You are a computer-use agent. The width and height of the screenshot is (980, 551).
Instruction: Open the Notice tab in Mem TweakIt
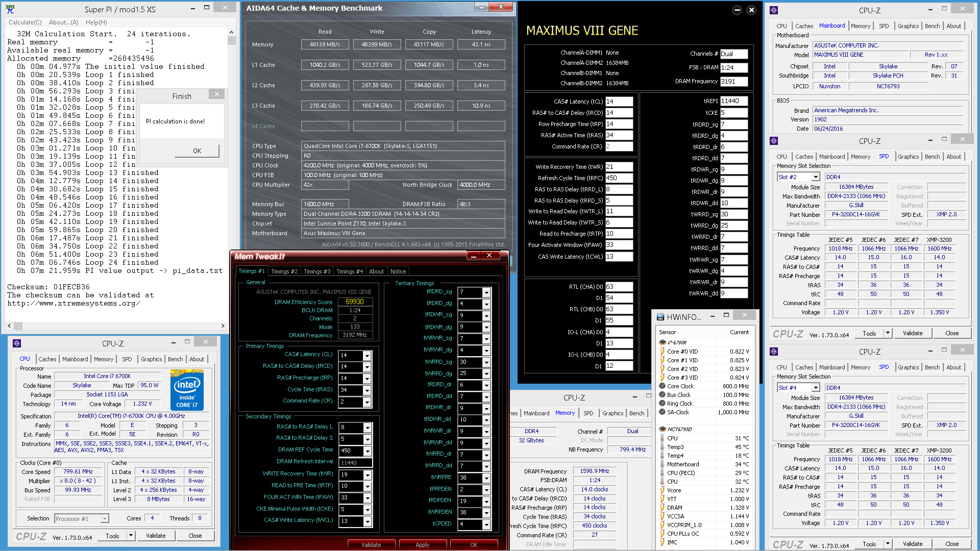coord(398,271)
